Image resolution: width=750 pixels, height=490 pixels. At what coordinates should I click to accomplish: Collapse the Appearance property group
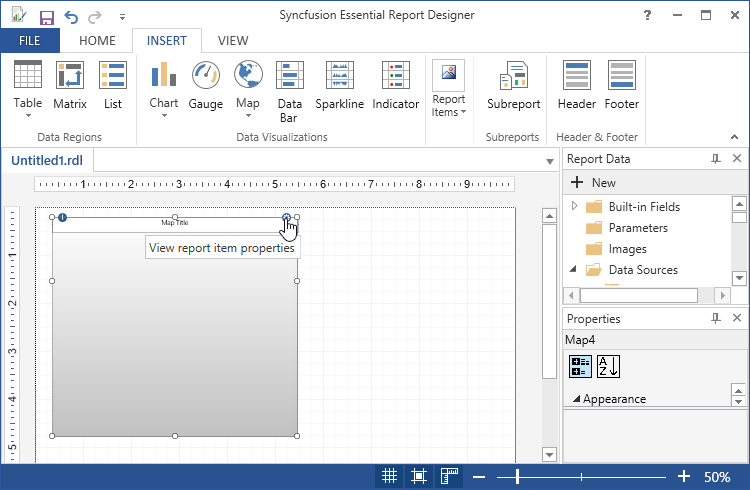click(x=576, y=398)
